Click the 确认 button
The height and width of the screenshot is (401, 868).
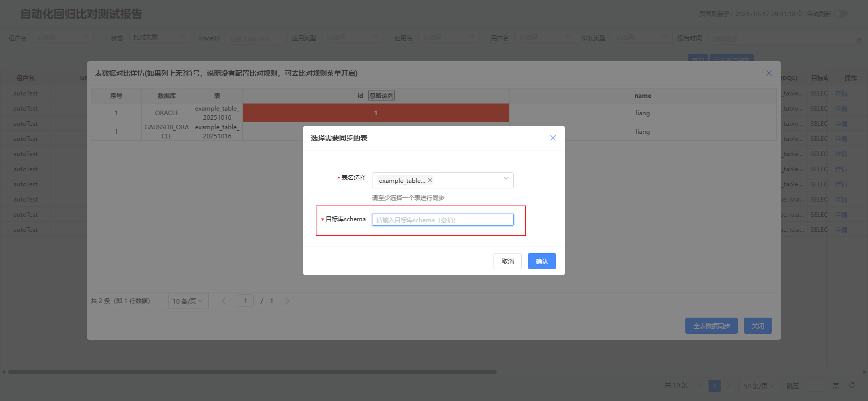pos(541,261)
